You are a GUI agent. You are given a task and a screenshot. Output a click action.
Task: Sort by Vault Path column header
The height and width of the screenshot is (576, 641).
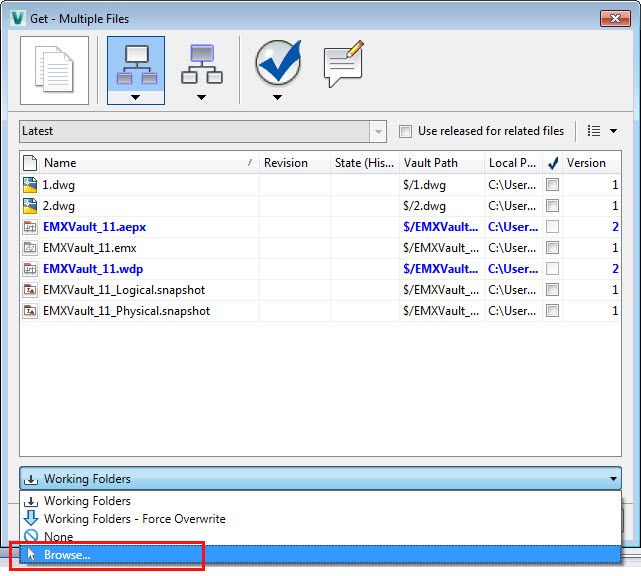click(x=442, y=163)
